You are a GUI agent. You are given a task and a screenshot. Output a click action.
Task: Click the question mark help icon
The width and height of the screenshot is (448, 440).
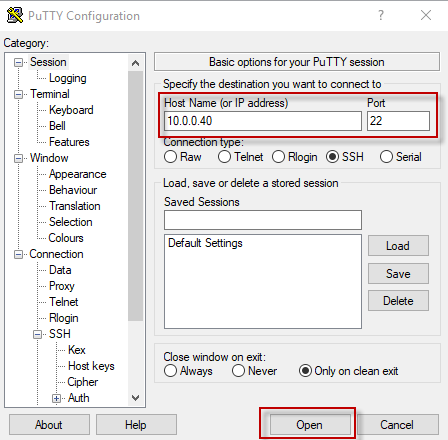[x=381, y=15]
